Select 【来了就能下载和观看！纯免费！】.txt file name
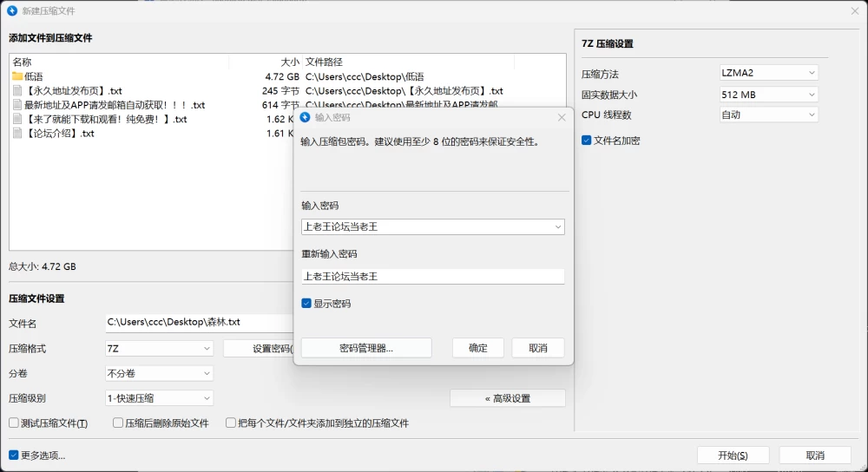Viewport: 868px width, 472px height. coord(106,119)
